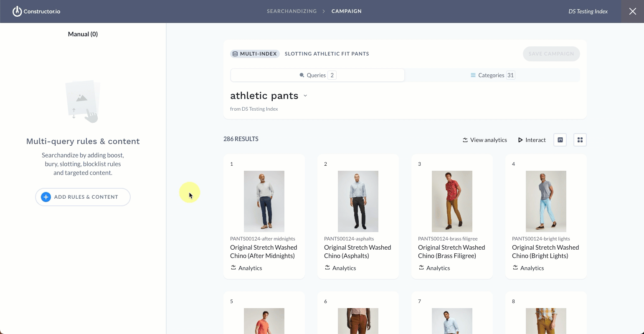Click the Constructor.io logo icon

click(x=17, y=11)
